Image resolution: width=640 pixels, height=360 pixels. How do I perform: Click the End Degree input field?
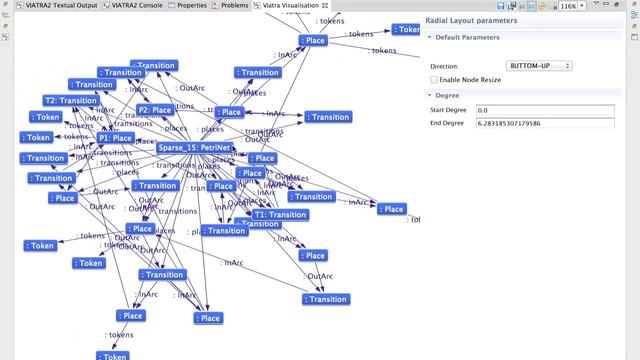pyautogui.click(x=545, y=123)
